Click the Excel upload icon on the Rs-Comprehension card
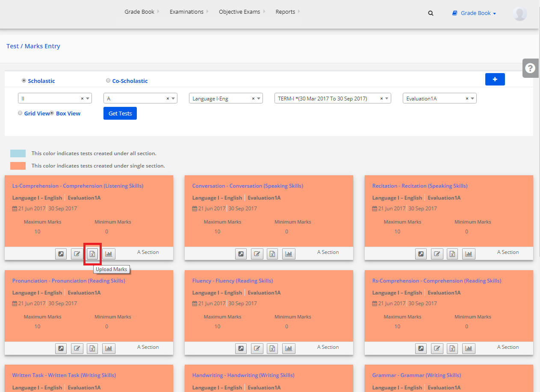 click(452, 348)
